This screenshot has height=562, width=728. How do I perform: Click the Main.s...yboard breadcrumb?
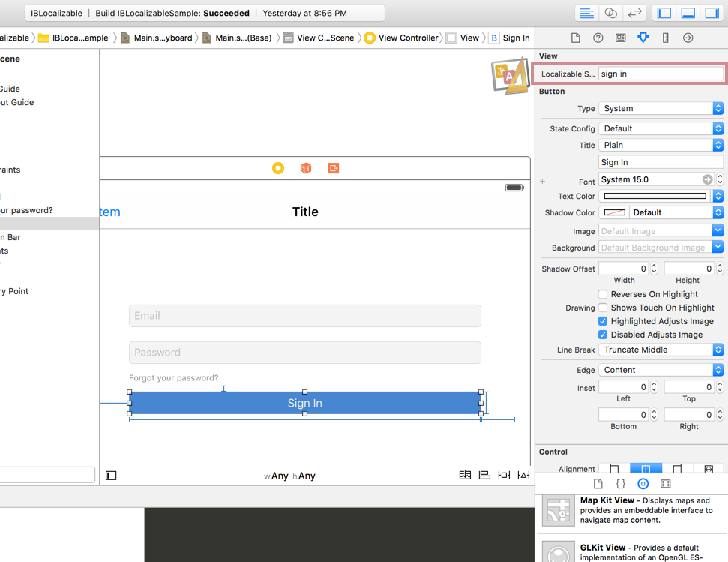coord(157,38)
